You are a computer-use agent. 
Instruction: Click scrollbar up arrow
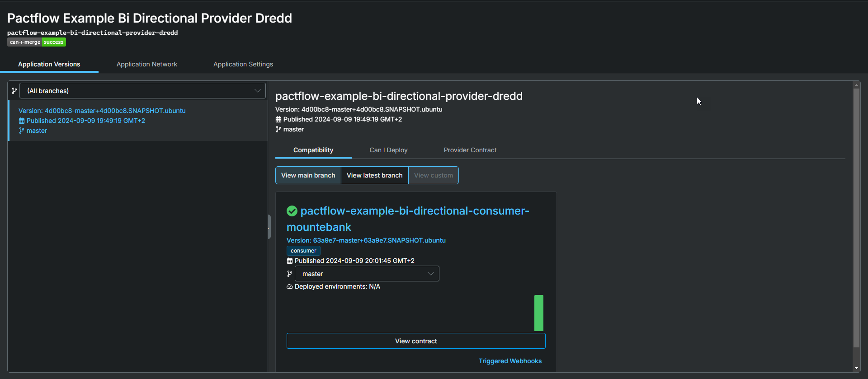click(x=856, y=84)
